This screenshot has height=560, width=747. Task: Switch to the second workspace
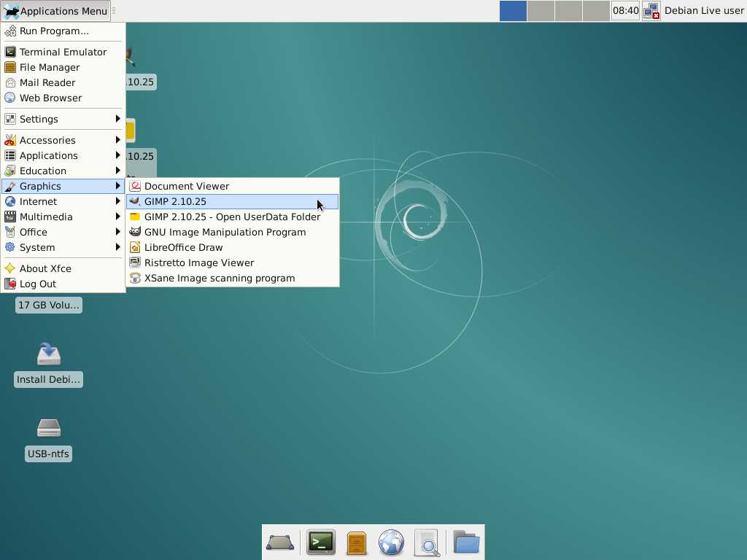541,11
